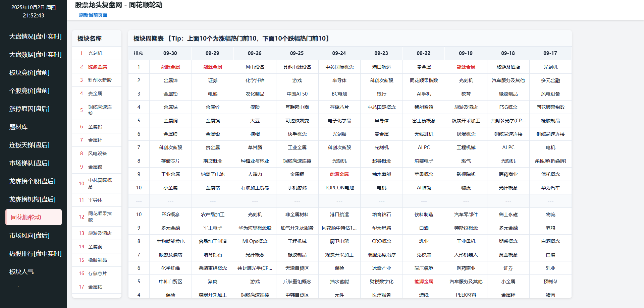Select 光刻机 ranked 1 in 板块名称 list
The width and height of the screenshot is (644, 308).
[95, 53]
